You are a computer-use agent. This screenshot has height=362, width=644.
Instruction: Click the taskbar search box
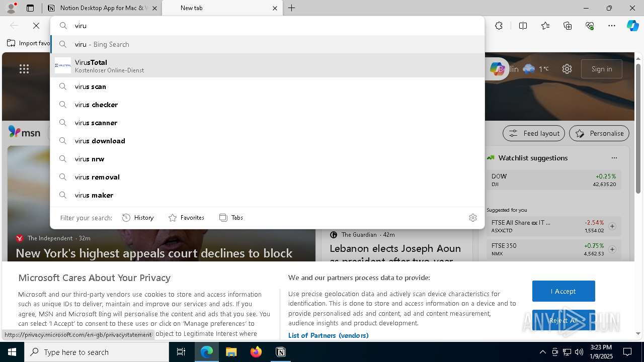tap(97, 352)
